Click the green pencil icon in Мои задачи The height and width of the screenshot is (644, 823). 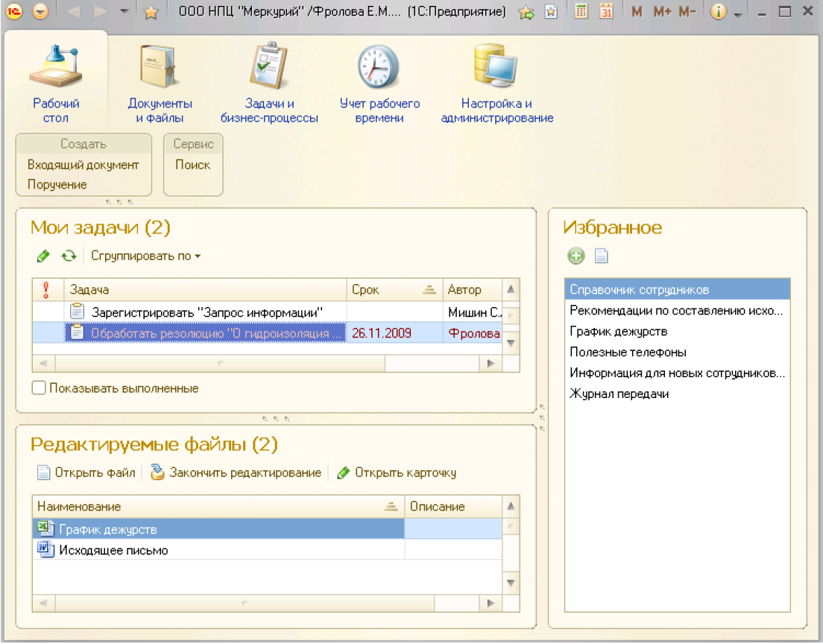click(x=43, y=256)
